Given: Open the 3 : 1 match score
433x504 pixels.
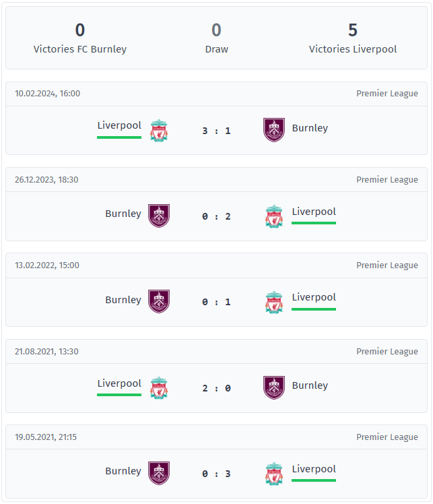Looking at the screenshot, I should pyautogui.click(x=216, y=131).
